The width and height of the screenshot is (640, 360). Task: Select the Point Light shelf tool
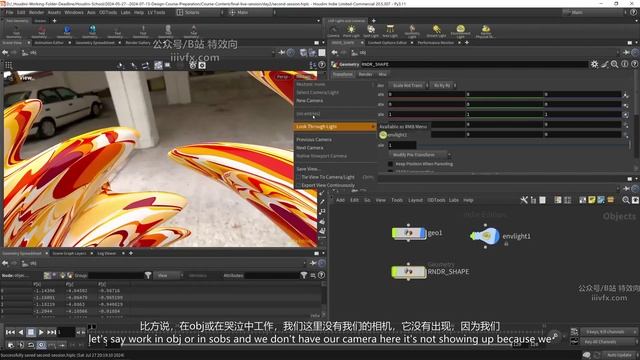pos(351,31)
